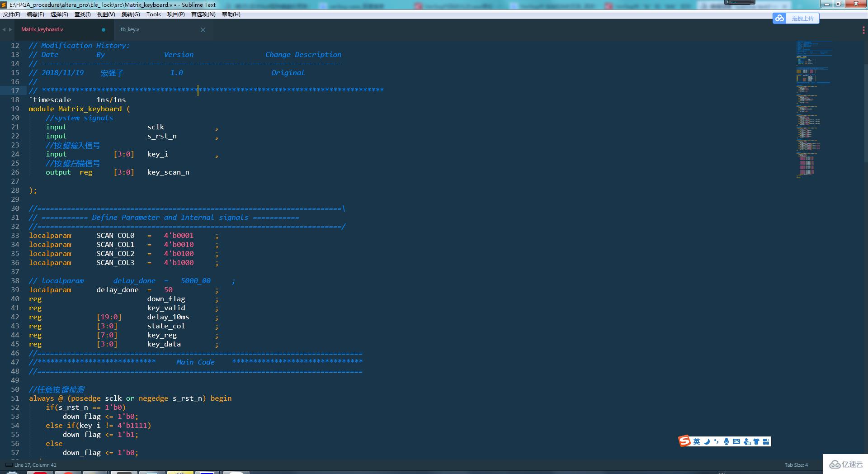Open the 查找(I) menu
The image size is (868, 474).
83,14
